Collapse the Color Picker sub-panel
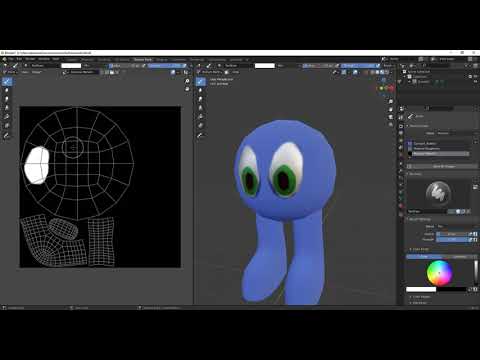 tap(420, 249)
